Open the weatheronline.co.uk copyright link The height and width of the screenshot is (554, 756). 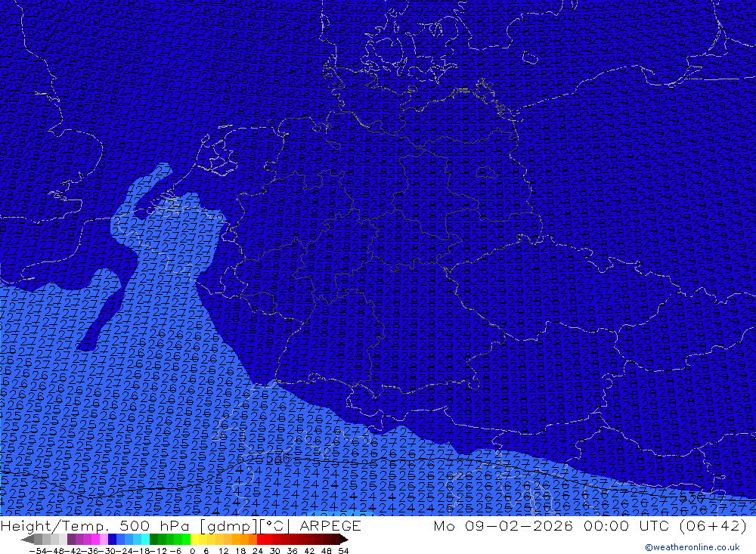[692, 547]
